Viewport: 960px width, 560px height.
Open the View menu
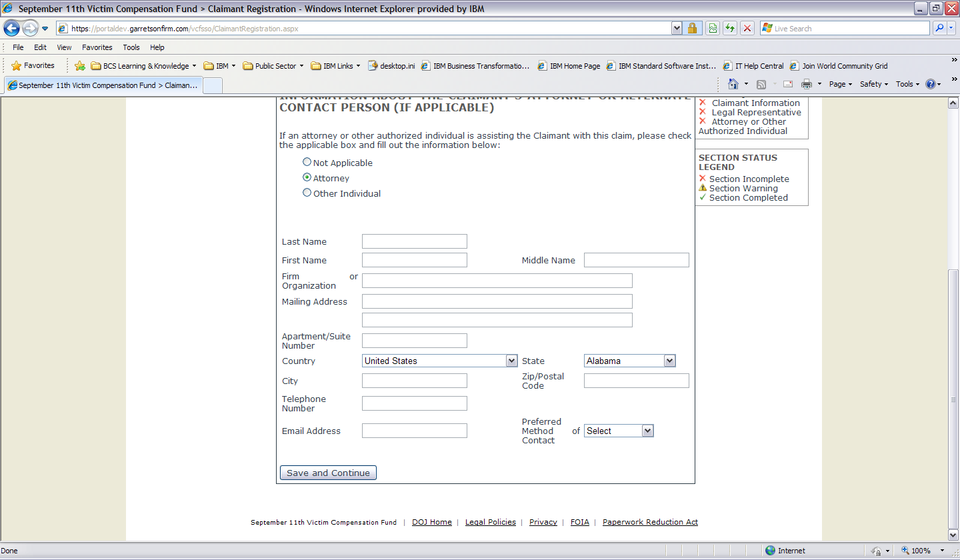click(64, 47)
